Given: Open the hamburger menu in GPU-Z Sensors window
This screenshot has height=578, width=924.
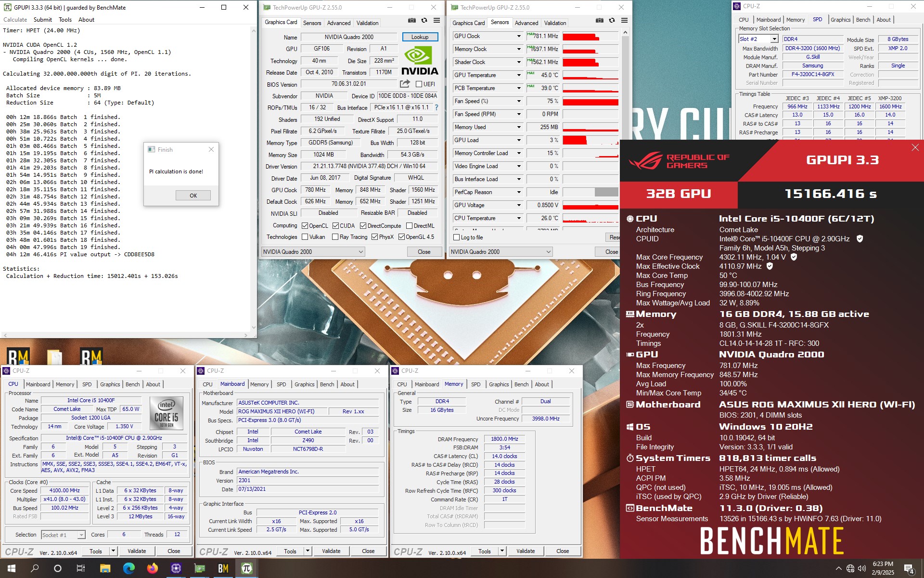Looking at the screenshot, I should click(624, 21).
